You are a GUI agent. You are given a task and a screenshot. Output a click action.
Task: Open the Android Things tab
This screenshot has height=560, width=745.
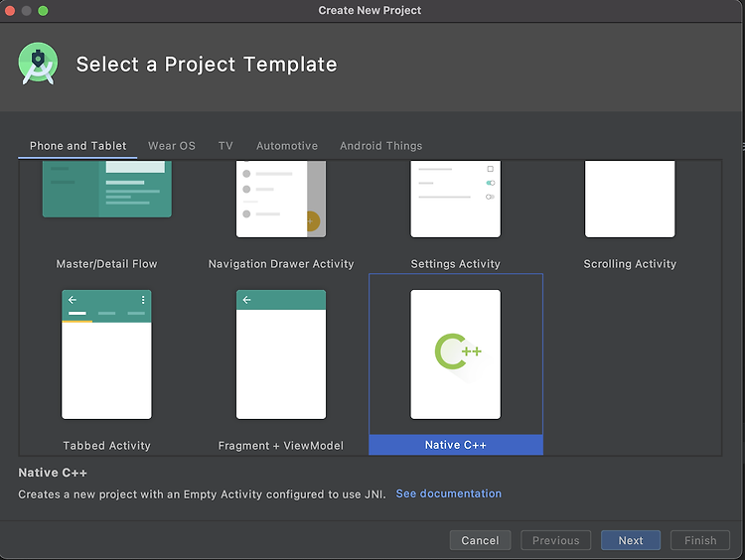381,146
